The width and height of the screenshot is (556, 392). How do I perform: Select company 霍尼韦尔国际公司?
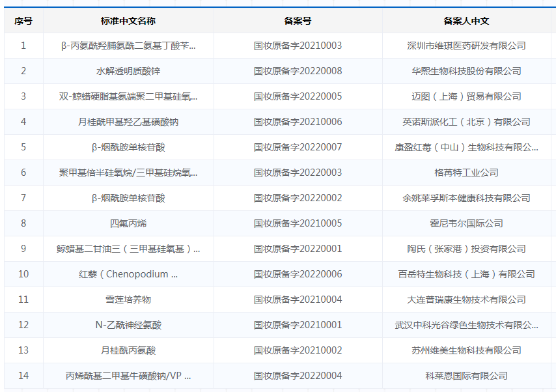[466, 223]
